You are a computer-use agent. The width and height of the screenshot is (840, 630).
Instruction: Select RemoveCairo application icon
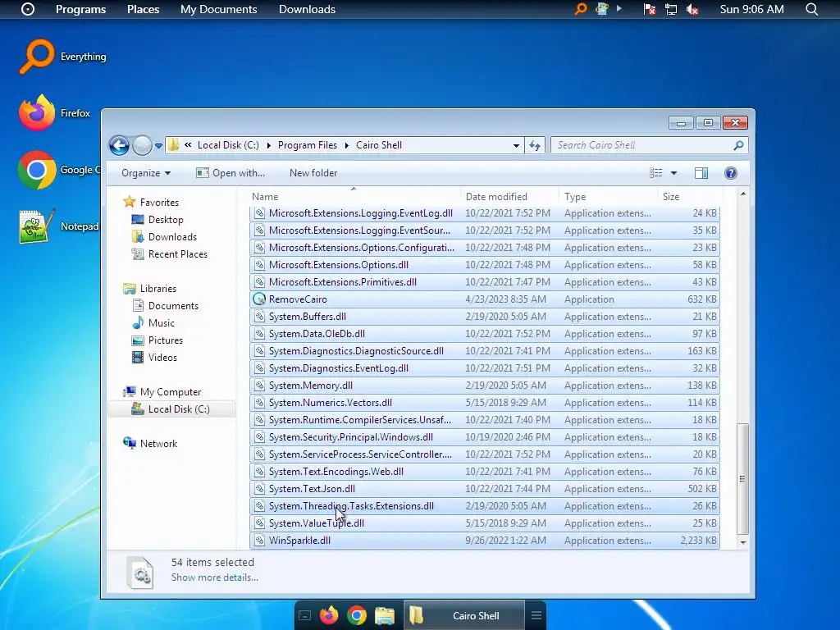tap(259, 299)
